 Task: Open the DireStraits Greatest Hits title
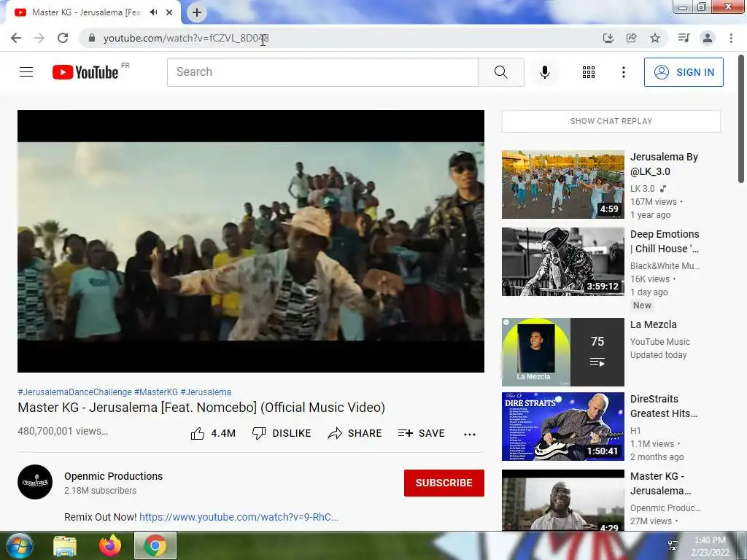pyautogui.click(x=664, y=406)
